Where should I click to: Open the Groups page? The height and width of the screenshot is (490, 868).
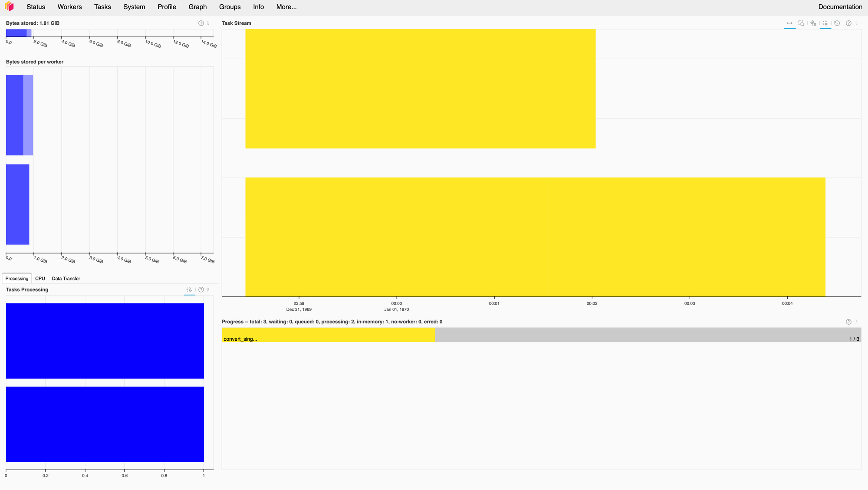(x=230, y=7)
